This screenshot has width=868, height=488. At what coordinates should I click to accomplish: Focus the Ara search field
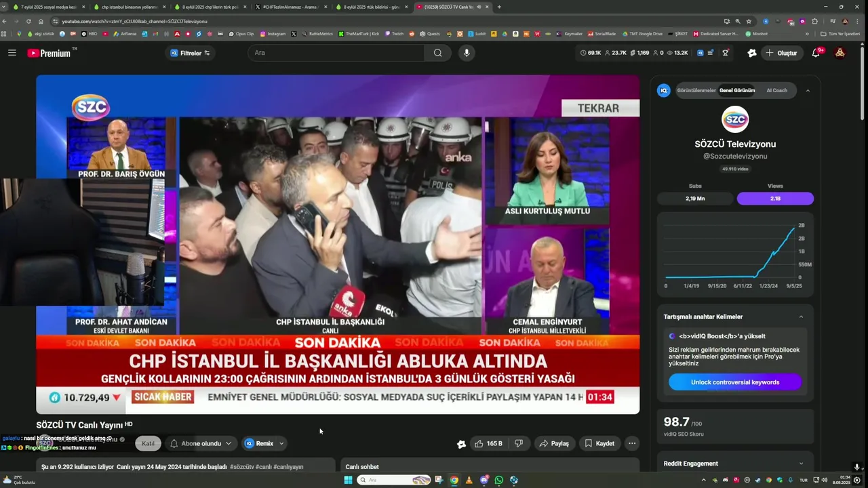point(336,53)
